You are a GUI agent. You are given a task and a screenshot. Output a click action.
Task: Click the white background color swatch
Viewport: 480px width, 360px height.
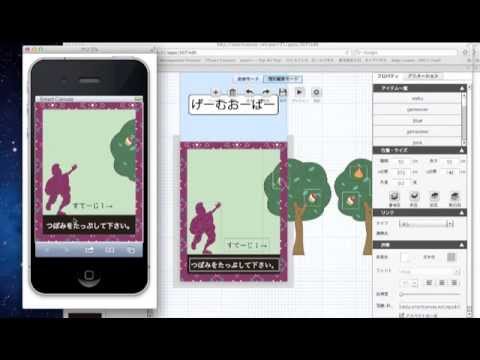[406, 257]
